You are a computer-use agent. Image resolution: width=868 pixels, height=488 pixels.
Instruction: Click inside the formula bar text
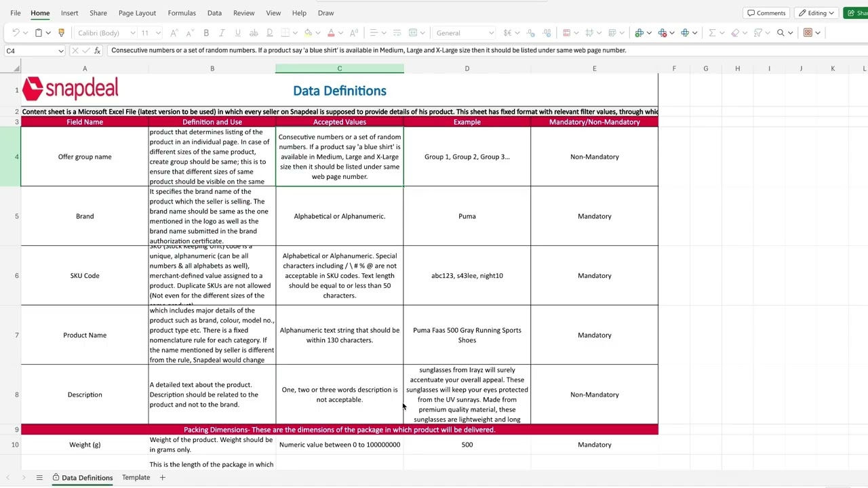(368, 50)
